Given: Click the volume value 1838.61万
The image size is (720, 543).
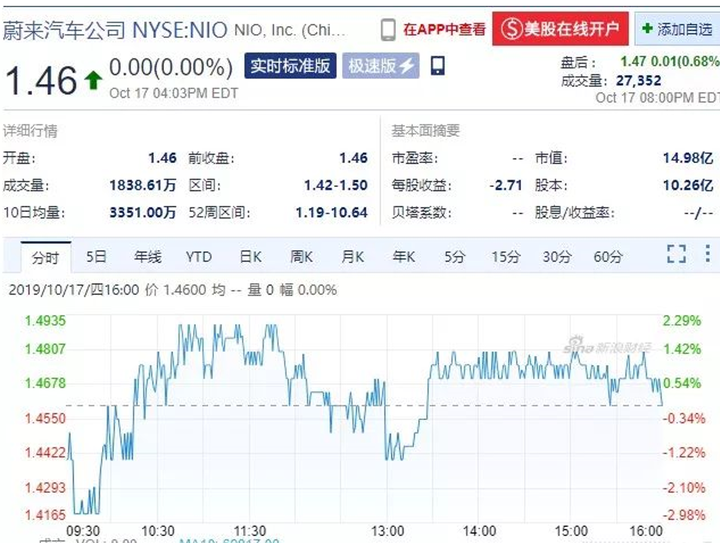Looking at the screenshot, I should [143, 185].
